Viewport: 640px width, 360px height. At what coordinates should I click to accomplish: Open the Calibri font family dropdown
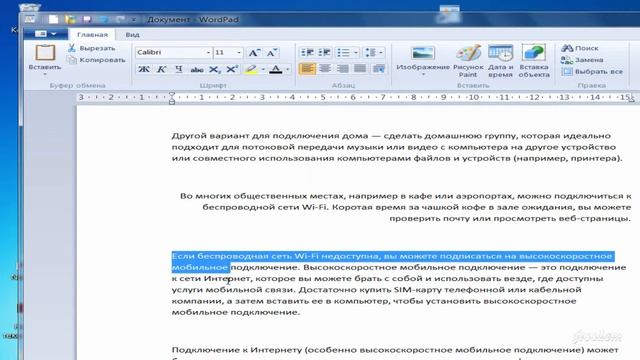[x=208, y=53]
